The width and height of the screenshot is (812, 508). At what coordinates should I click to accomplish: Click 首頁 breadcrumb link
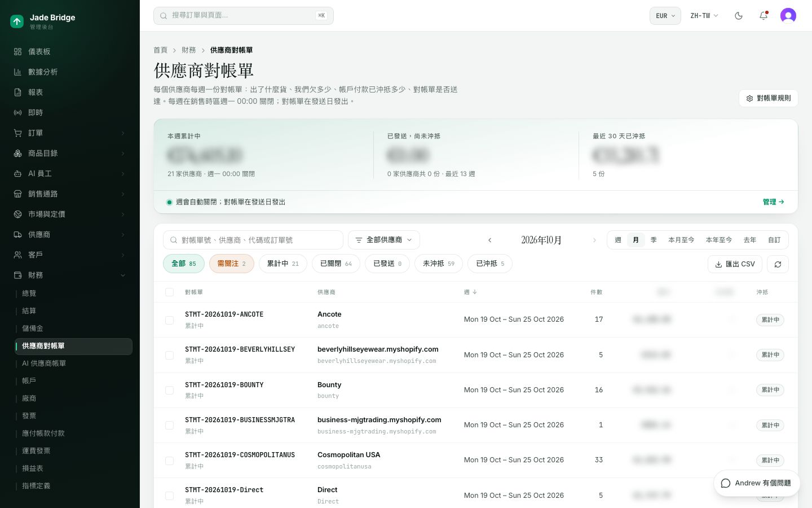[x=161, y=50]
